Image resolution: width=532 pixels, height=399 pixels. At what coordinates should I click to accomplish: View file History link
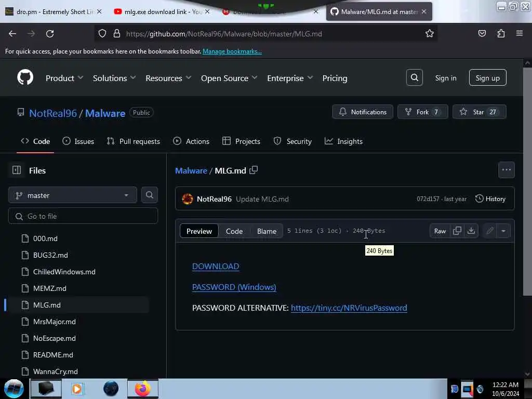coord(490,199)
